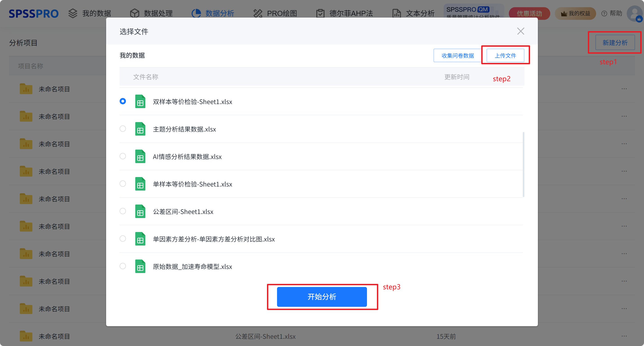The image size is (644, 346).
Task: Click the 数据处理 cube icon
Action: tap(134, 13)
